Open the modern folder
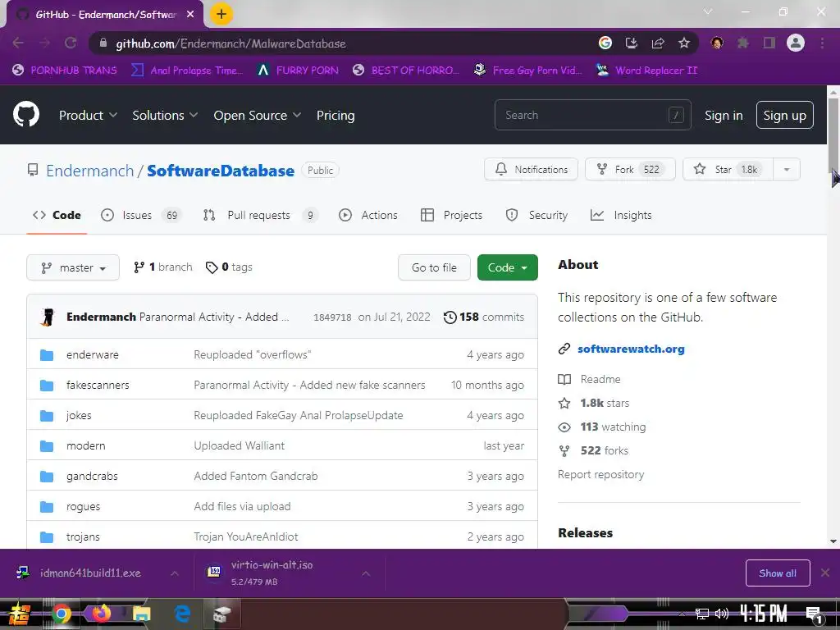Image resolution: width=840 pixels, height=630 pixels. (85, 445)
